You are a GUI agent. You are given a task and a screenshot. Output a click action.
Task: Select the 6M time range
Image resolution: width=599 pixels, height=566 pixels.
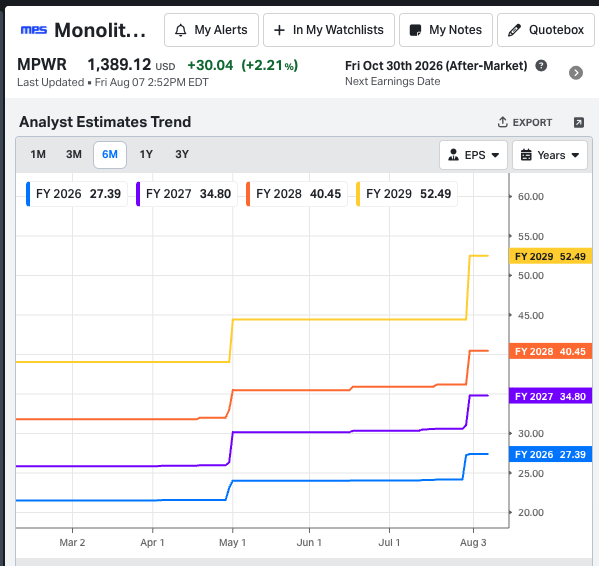point(110,155)
